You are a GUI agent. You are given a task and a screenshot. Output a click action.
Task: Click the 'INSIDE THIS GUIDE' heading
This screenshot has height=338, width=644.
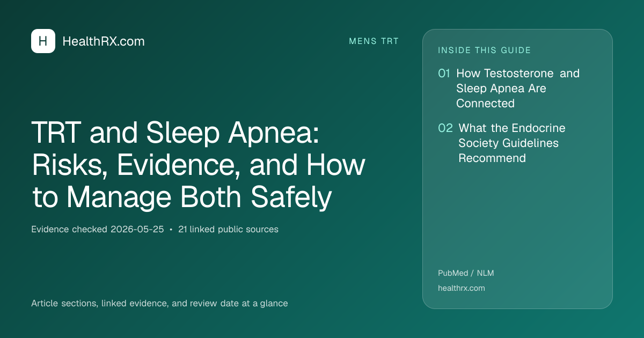click(x=485, y=50)
